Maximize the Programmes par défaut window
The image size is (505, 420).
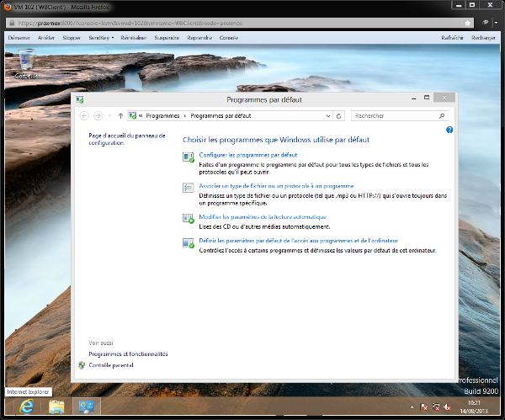coord(427,98)
